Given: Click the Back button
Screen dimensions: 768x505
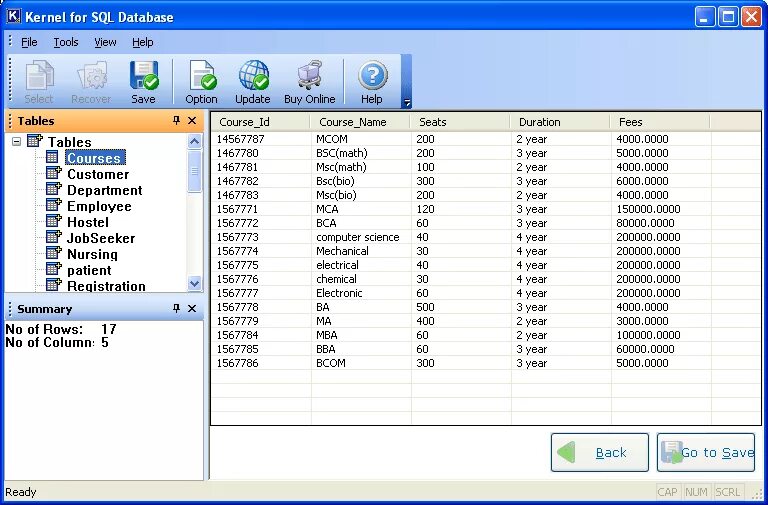Looking at the screenshot, I should tap(600, 452).
